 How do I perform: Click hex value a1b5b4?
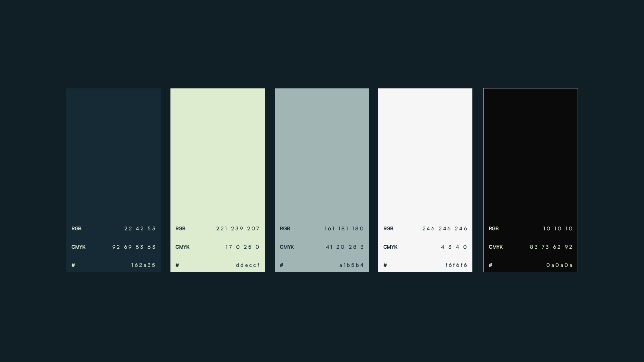click(x=352, y=265)
